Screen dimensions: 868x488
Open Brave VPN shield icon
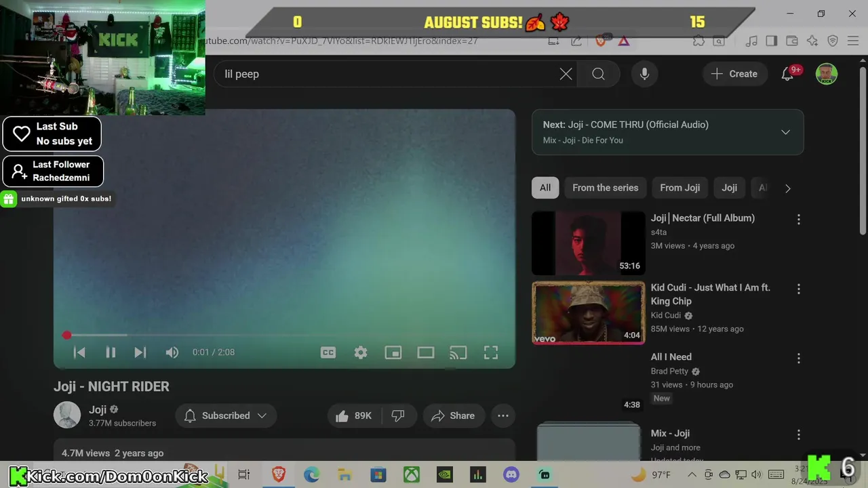833,41
